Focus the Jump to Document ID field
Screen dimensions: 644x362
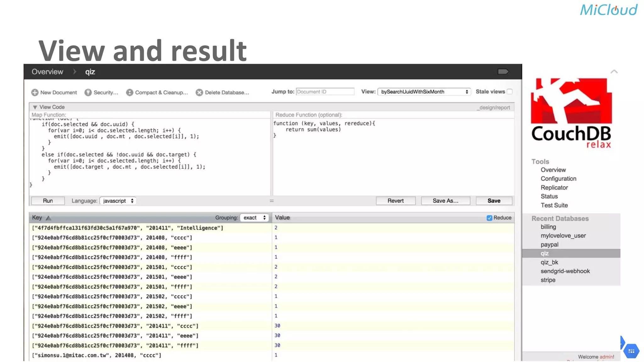tap(325, 92)
